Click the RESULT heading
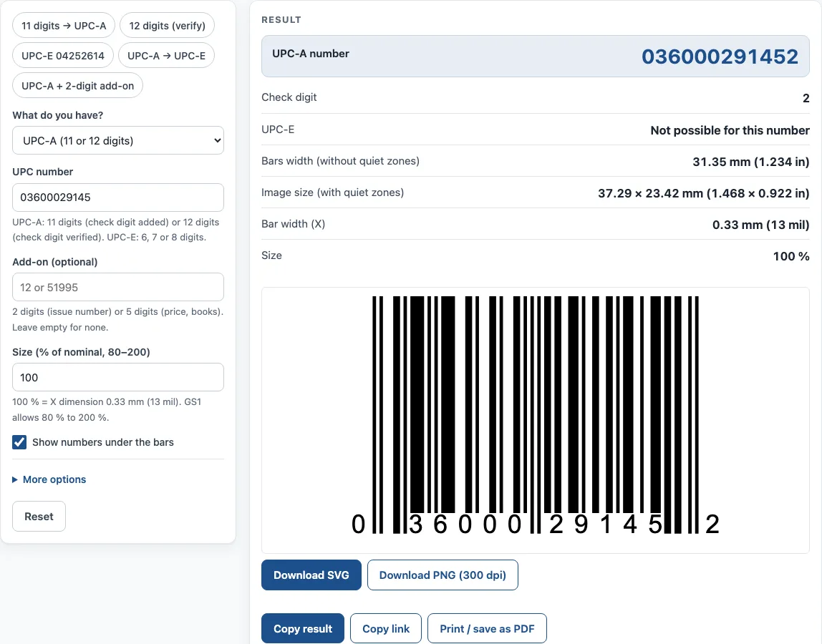 pyautogui.click(x=281, y=20)
